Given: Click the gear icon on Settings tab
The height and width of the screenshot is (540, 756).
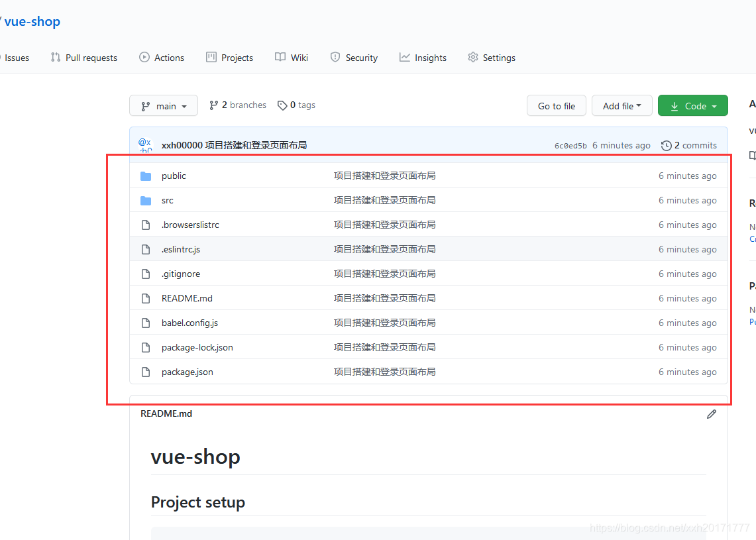Looking at the screenshot, I should 473,58.
